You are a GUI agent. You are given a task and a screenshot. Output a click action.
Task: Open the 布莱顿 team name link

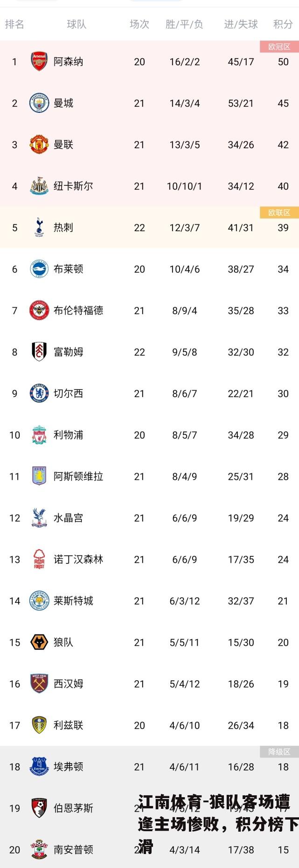pos(69,269)
